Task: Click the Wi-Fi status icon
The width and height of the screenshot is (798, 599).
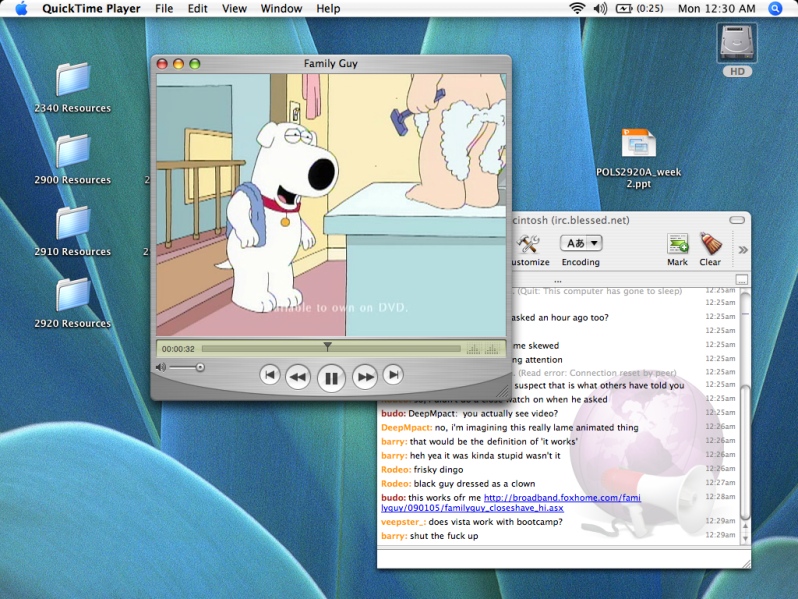Action: (x=577, y=8)
